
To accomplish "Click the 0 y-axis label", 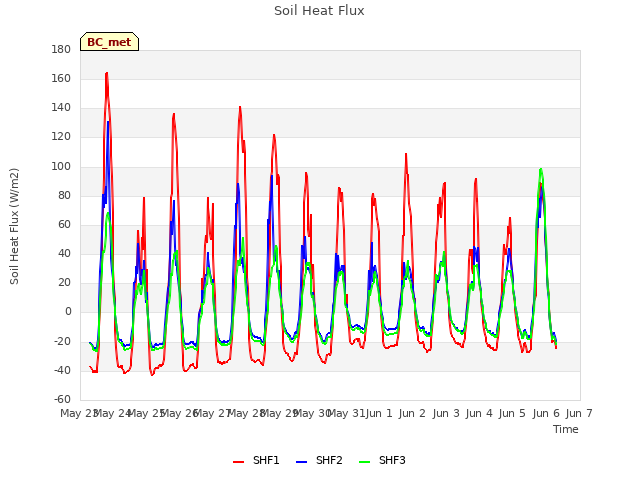I will (x=68, y=312).
